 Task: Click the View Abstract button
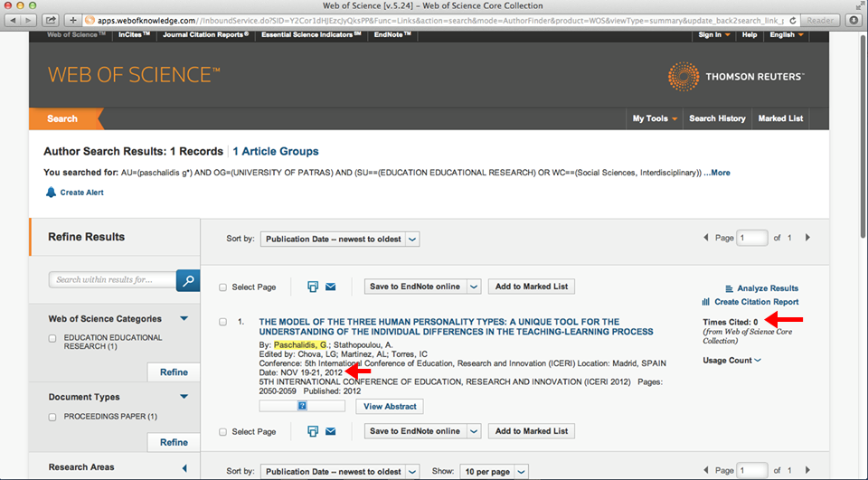[x=390, y=407]
